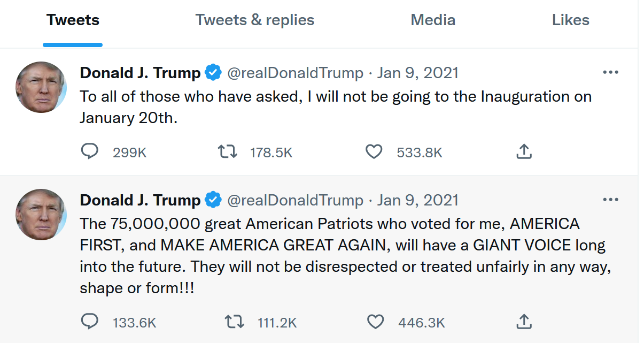Click the verified badge on the second tweet
The width and height of the screenshot is (644, 343).
213,201
